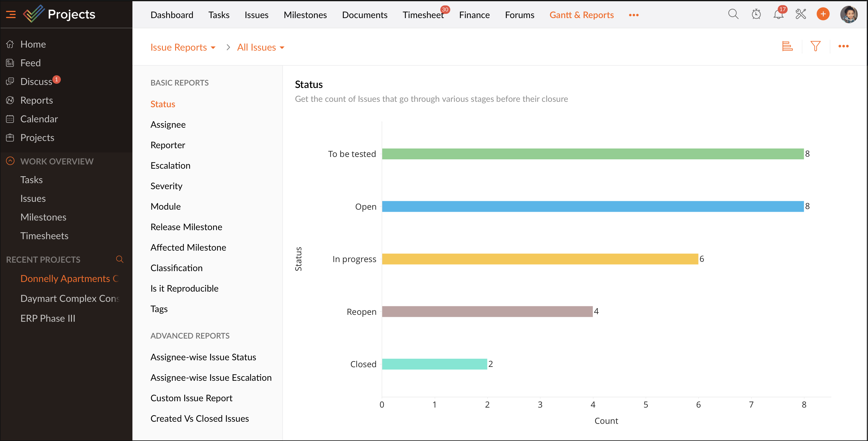The height and width of the screenshot is (441, 868).
Task: Go to the Milestones tab
Action: point(305,15)
